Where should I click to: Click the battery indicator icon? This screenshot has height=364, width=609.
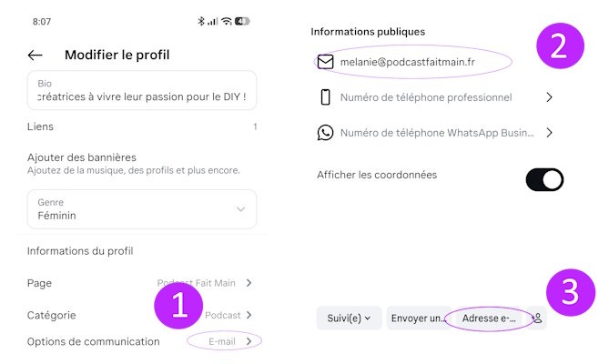242,21
